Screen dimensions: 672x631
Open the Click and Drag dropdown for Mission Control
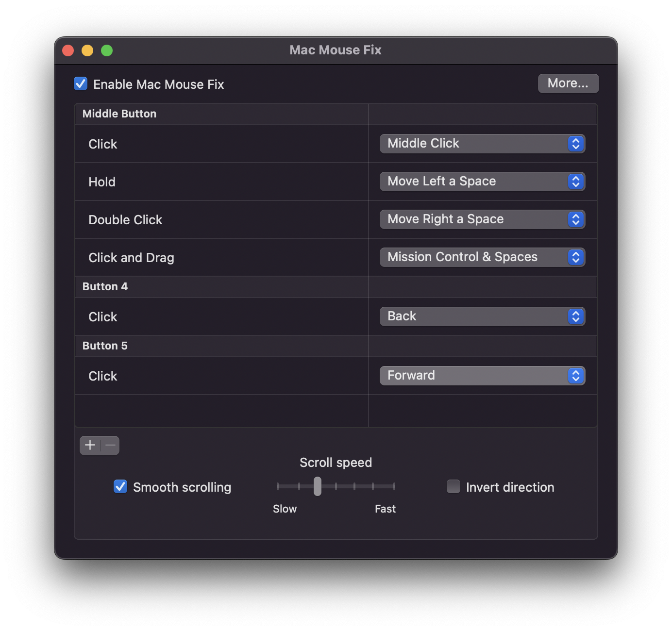(482, 257)
